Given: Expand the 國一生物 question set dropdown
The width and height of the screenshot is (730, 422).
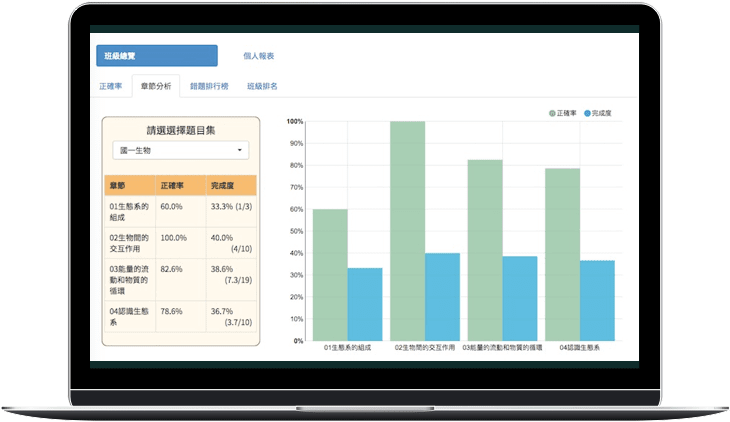Looking at the screenshot, I should coord(180,151).
